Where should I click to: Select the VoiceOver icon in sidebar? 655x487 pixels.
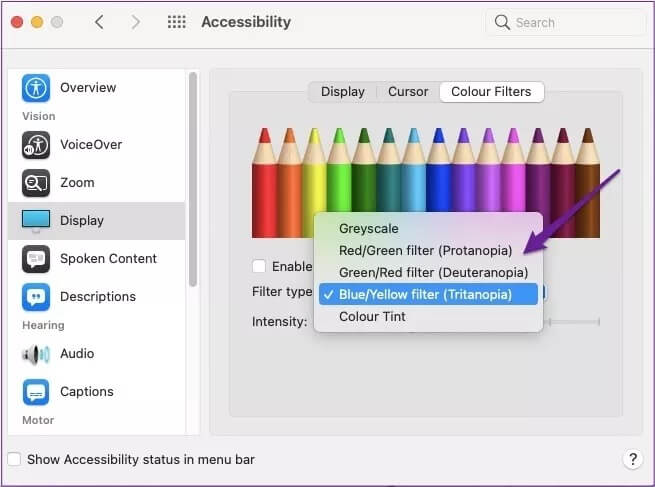point(36,145)
